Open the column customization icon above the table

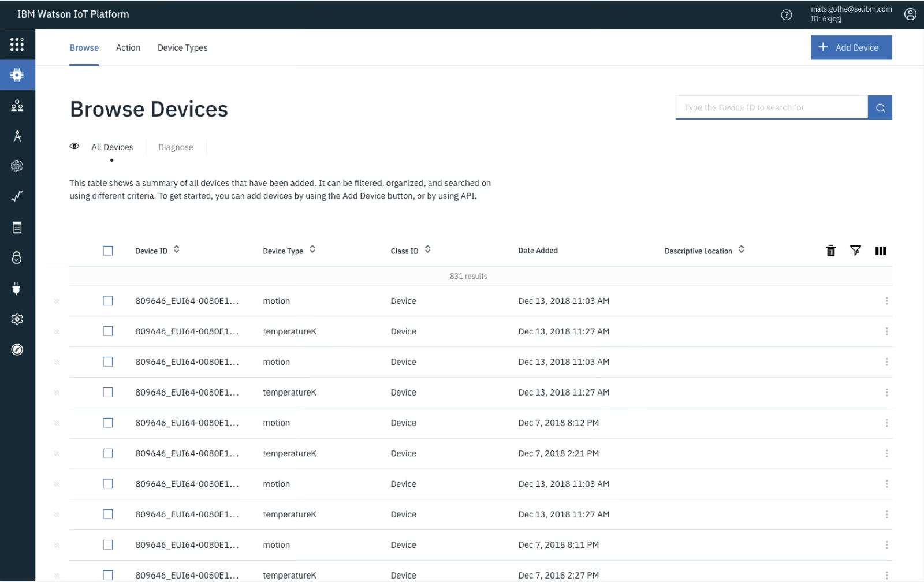881,251
